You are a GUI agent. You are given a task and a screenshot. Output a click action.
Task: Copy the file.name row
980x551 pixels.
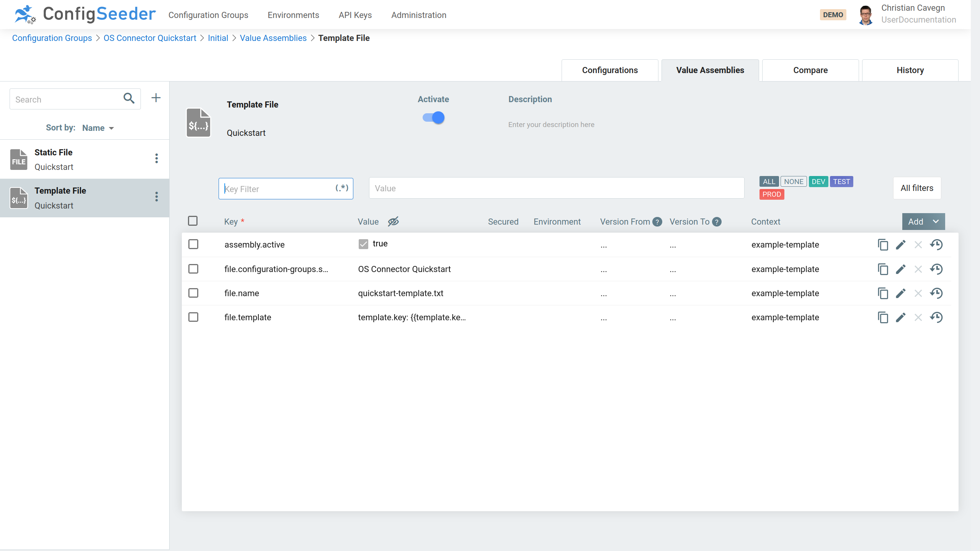pyautogui.click(x=883, y=293)
